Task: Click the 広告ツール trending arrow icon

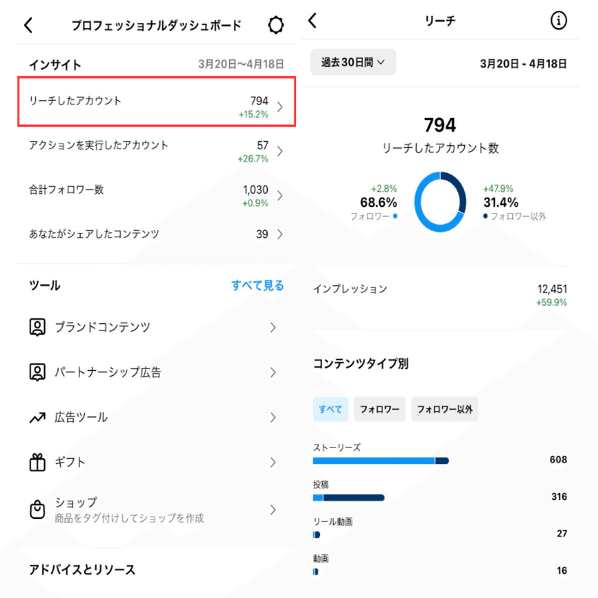Action: coord(37,418)
